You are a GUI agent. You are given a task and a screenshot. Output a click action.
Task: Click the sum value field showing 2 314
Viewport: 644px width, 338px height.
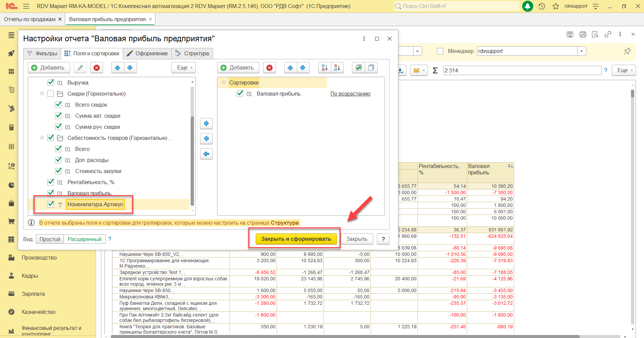coord(522,70)
